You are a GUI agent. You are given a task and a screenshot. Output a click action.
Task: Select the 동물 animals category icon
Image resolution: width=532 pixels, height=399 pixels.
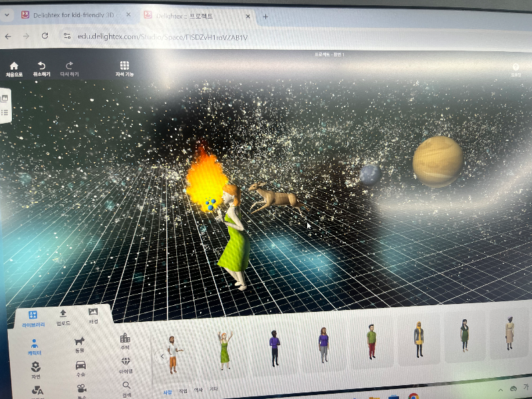pyautogui.click(x=80, y=341)
